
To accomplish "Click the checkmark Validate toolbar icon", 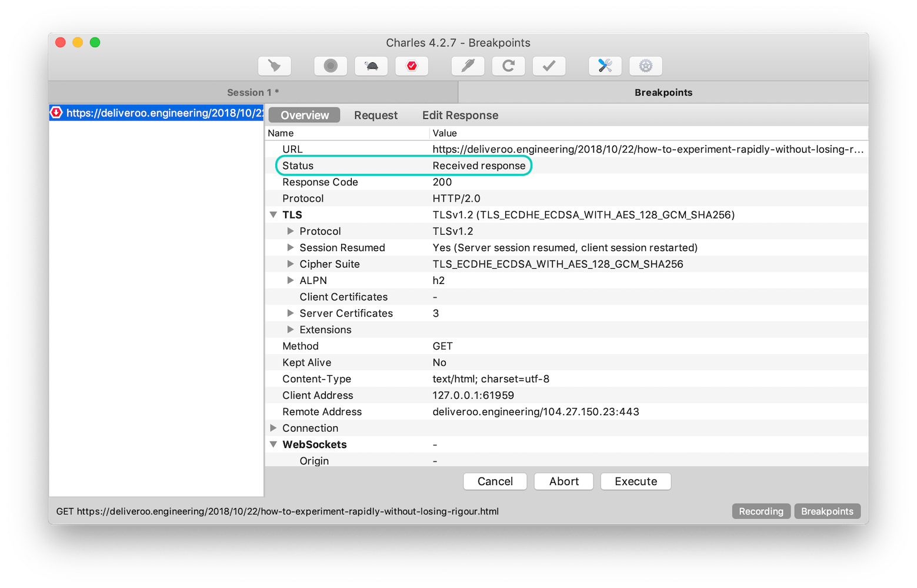I will click(549, 66).
